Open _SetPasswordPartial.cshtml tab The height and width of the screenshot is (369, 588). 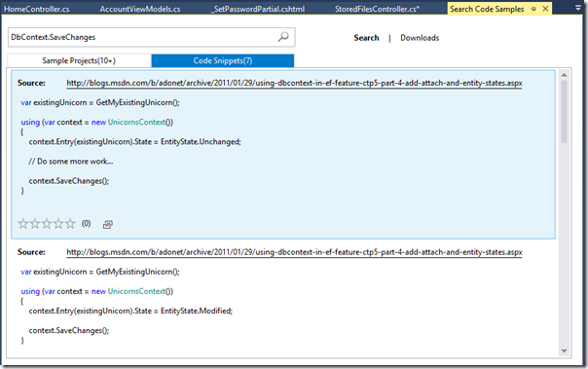pyautogui.click(x=258, y=9)
